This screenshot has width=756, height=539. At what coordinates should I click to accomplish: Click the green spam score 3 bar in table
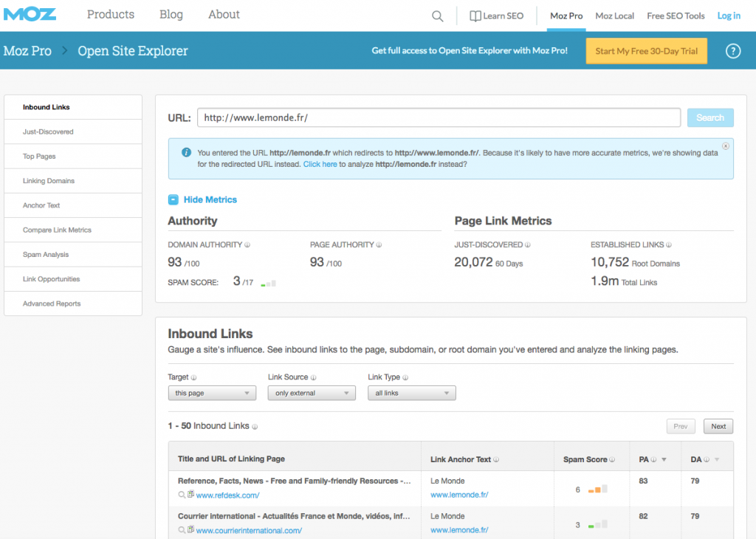click(598, 524)
